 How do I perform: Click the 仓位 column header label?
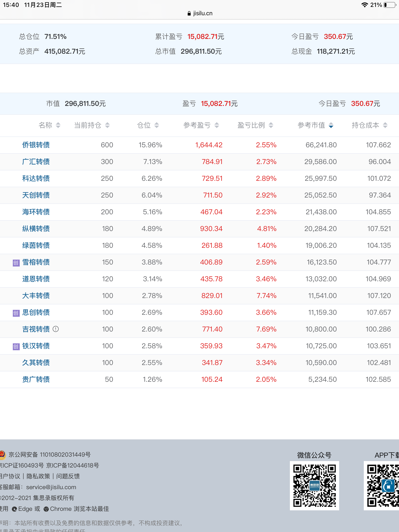click(144, 125)
